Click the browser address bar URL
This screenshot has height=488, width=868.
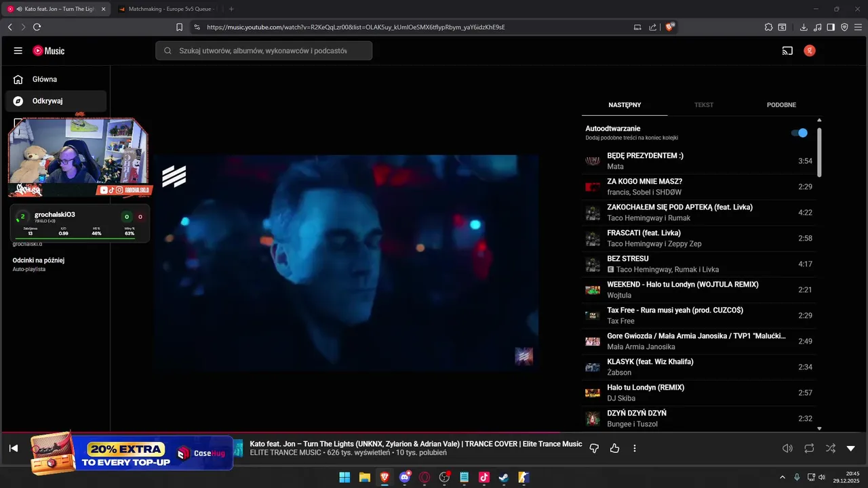pyautogui.click(x=355, y=27)
